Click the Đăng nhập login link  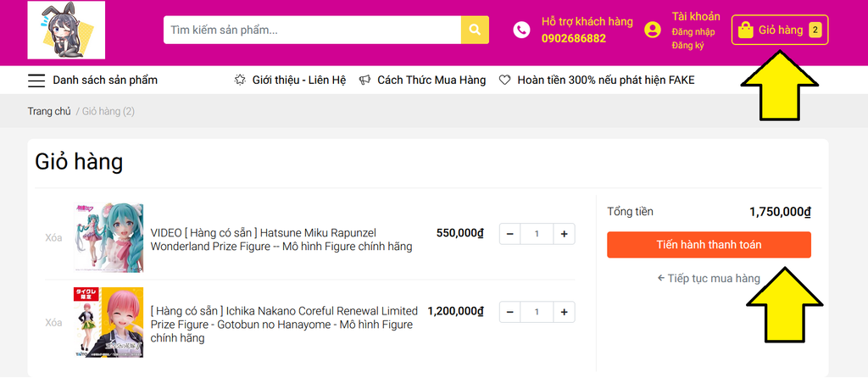[x=693, y=32]
